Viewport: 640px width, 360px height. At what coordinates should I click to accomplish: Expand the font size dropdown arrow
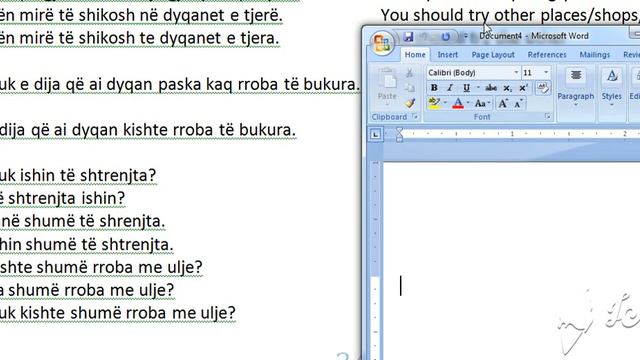pos(546,73)
